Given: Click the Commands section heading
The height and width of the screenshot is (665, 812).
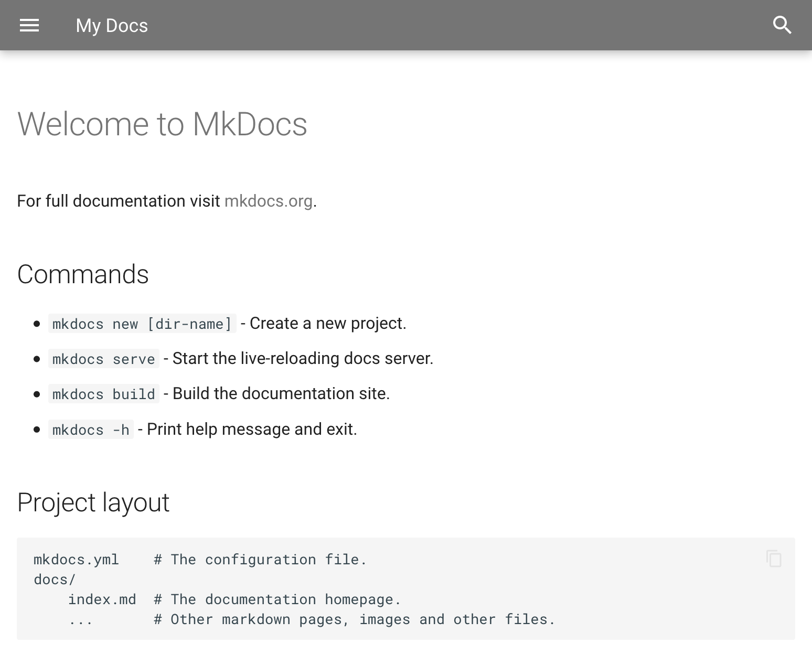Looking at the screenshot, I should [83, 274].
